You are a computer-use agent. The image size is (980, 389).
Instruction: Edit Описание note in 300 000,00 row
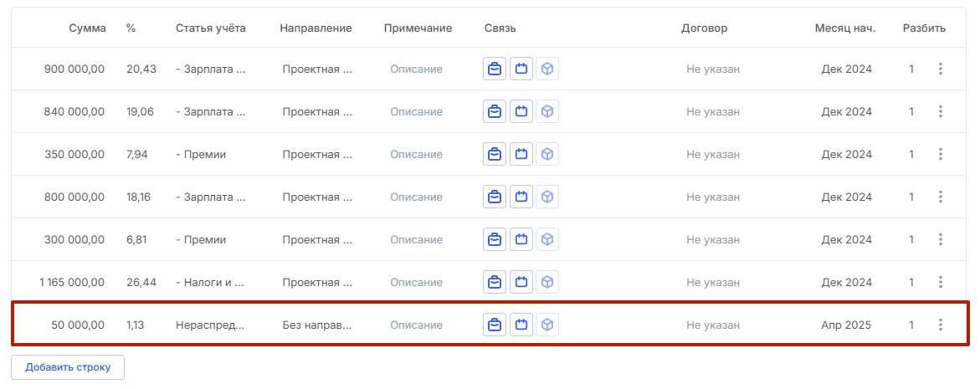coord(416,239)
